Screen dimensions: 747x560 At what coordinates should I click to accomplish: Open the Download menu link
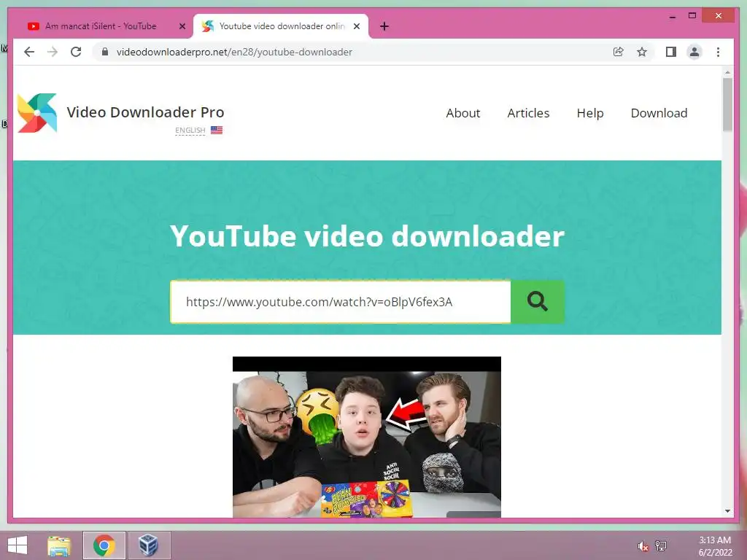[x=659, y=113]
